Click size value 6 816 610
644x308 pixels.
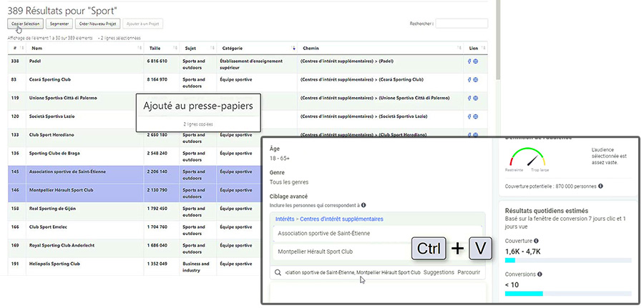point(157,61)
